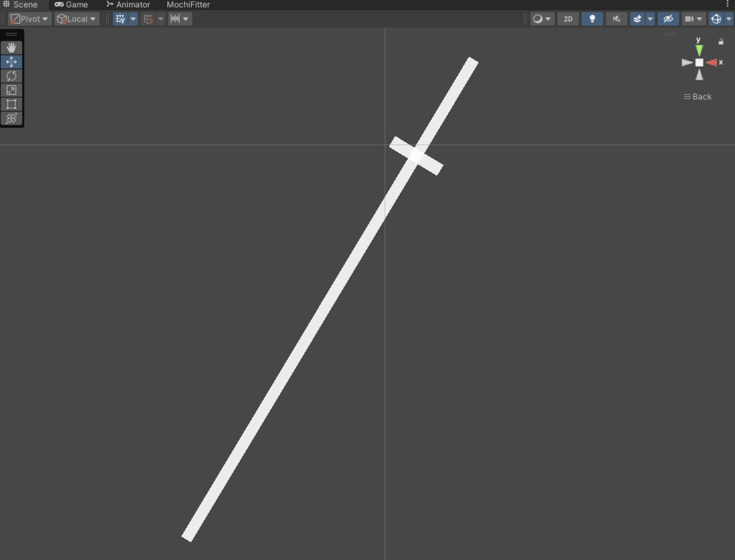Click the gizmo center cube

click(x=699, y=62)
